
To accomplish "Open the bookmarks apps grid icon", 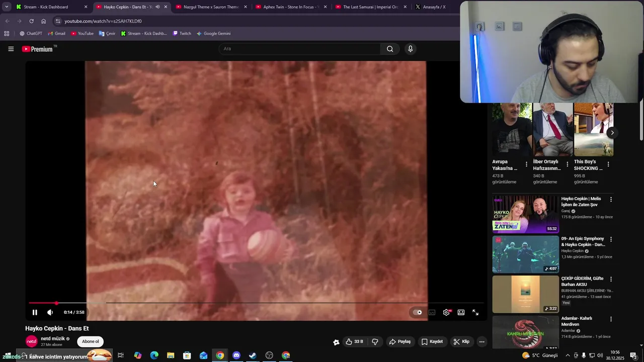I will [x=7, y=34].
